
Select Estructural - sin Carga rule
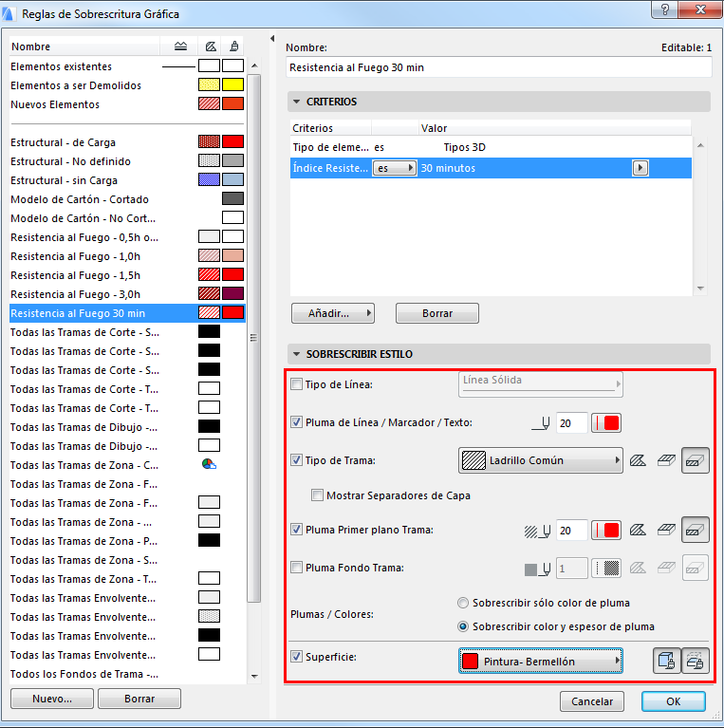127,180
